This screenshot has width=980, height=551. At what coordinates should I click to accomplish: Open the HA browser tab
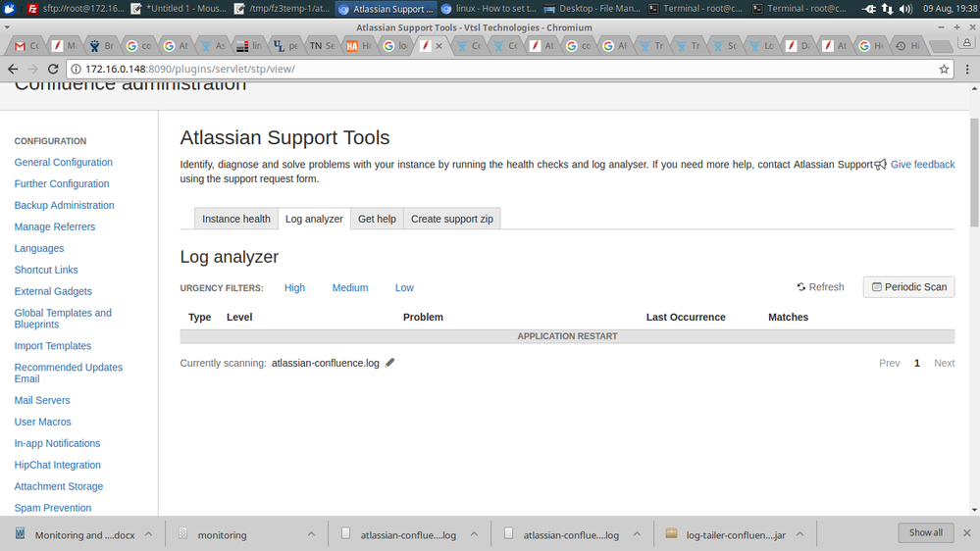(x=359, y=46)
